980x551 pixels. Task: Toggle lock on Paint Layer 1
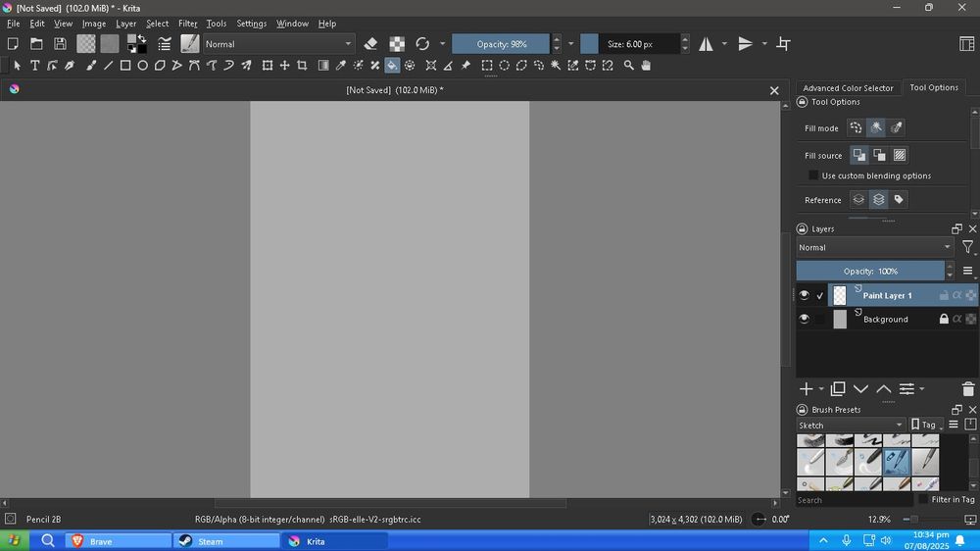[944, 295]
